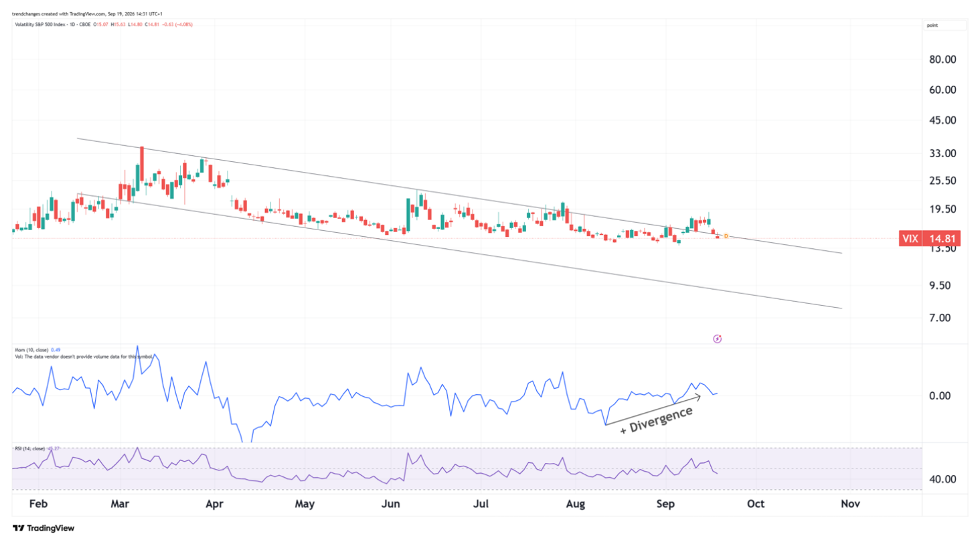This screenshot has height=548, width=980.
Task: Click the Nov label on time axis
Action: click(850, 504)
